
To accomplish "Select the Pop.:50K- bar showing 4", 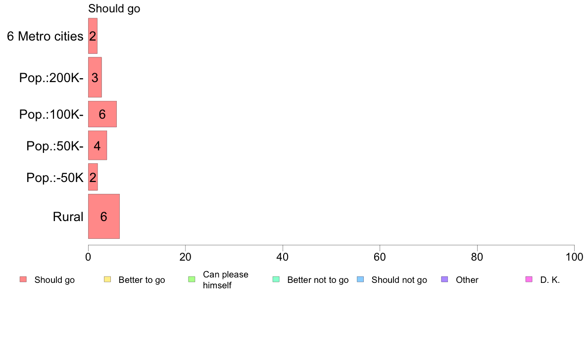I will click(x=98, y=145).
